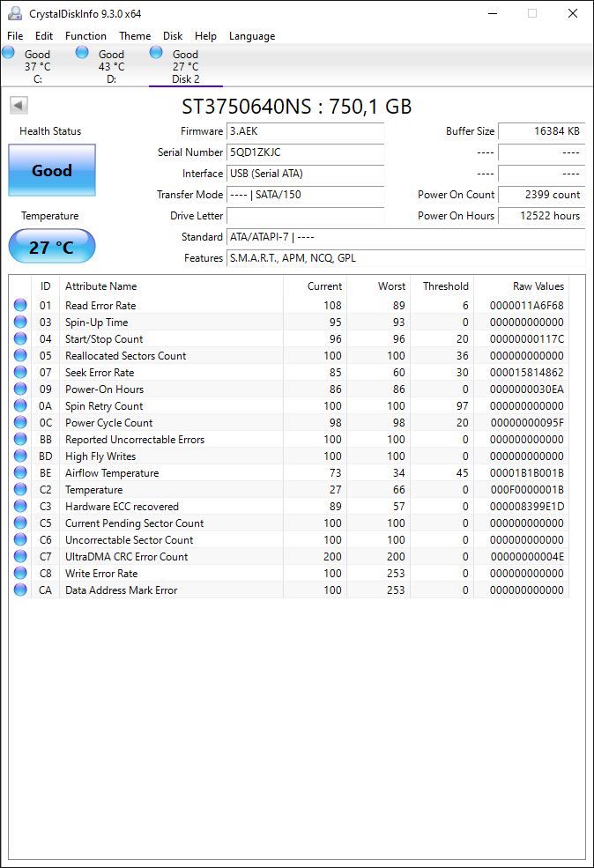The image size is (594, 868).
Task: Click status icon for Current Pending Sector Count
Action: point(20,523)
